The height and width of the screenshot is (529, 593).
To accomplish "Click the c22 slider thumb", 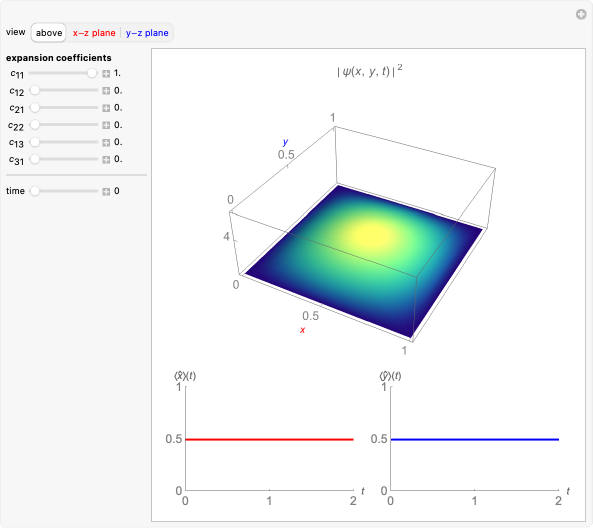I will tap(35, 125).
